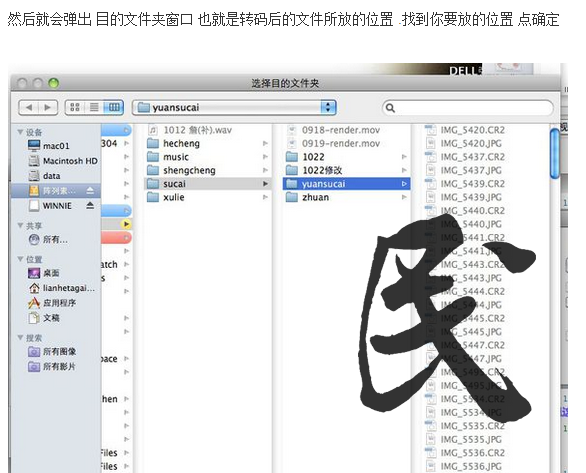Viewport: 586px width, 473px height.
Task: Select 0918-render.mov file
Action: click(x=333, y=130)
